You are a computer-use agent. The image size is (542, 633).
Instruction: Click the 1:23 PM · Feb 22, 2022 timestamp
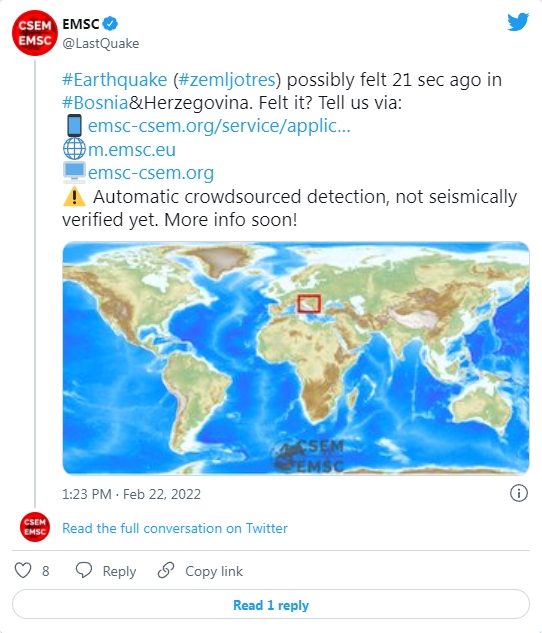tap(132, 494)
